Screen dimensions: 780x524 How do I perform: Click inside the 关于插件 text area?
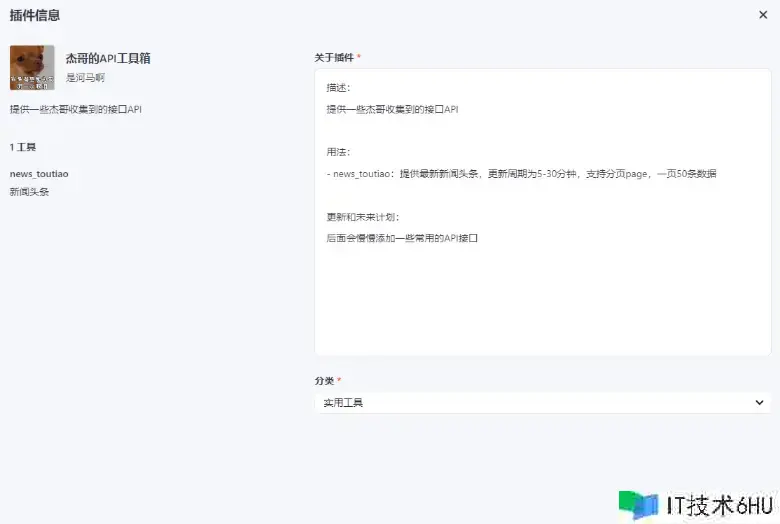point(542,300)
